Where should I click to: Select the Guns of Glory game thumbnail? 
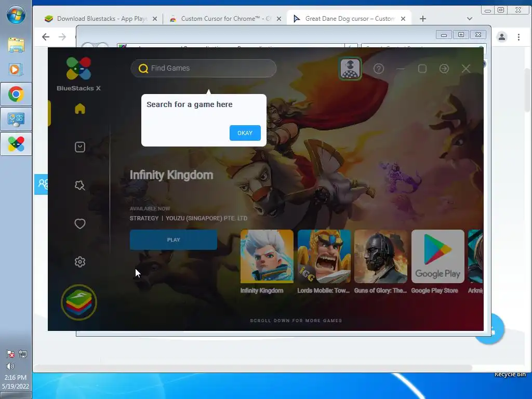pyautogui.click(x=381, y=256)
